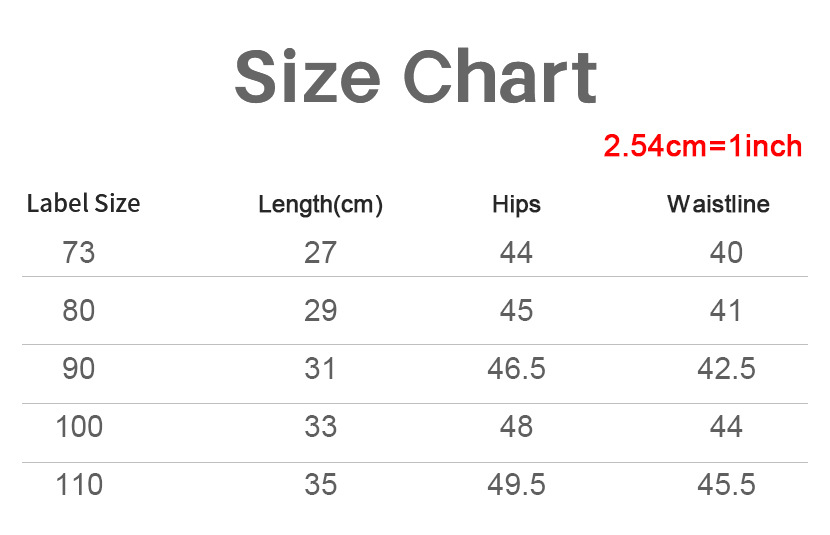Image resolution: width=830 pixels, height=535 pixels.
Task: Click the length value 29
Action: (320, 311)
